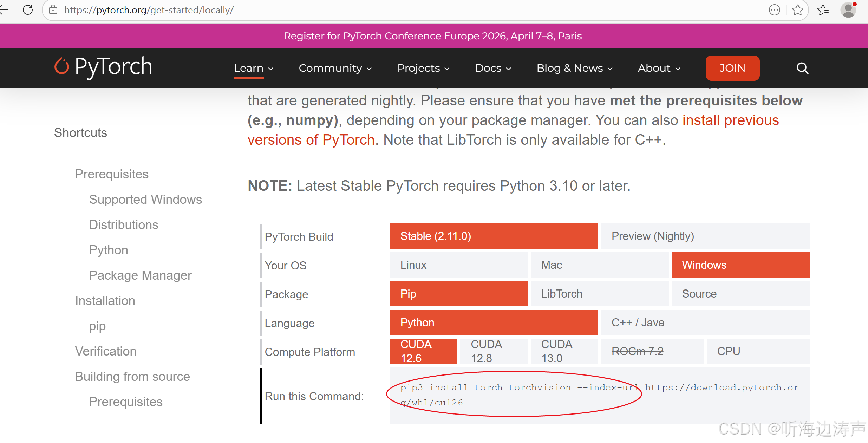Click the browser address bar URL
The height and width of the screenshot is (443, 868).
(x=149, y=10)
